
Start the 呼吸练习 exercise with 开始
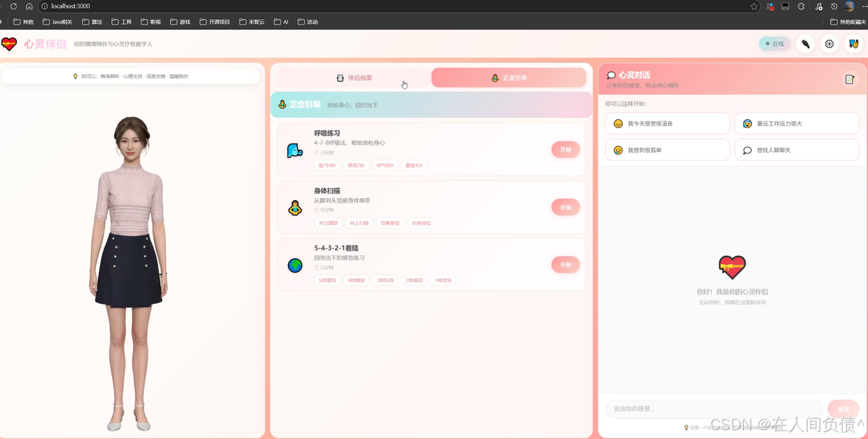[x=565, y=150]
